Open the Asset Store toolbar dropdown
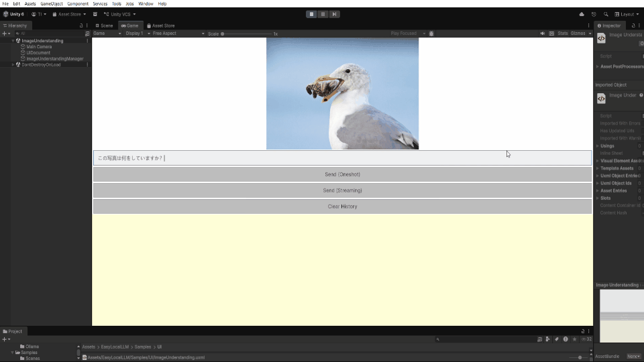The width and height of the screenshot is (644, 362). 69,14
